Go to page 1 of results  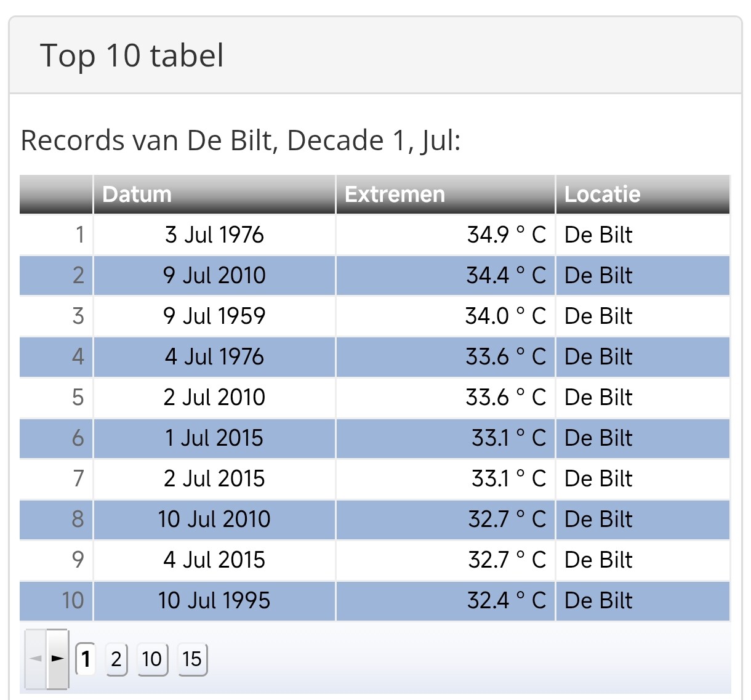click(x=86, y=659)
